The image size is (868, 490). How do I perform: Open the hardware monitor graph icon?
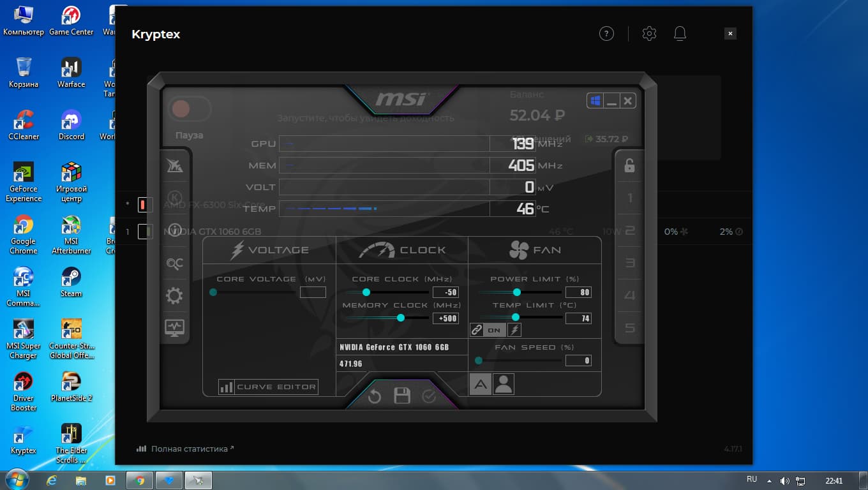(174, 328)
